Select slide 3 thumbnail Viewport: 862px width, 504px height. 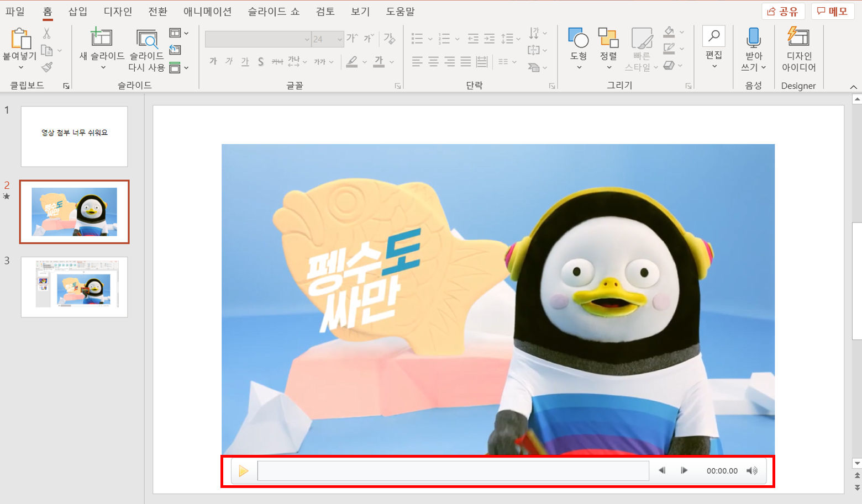click(x=74, y=287)
